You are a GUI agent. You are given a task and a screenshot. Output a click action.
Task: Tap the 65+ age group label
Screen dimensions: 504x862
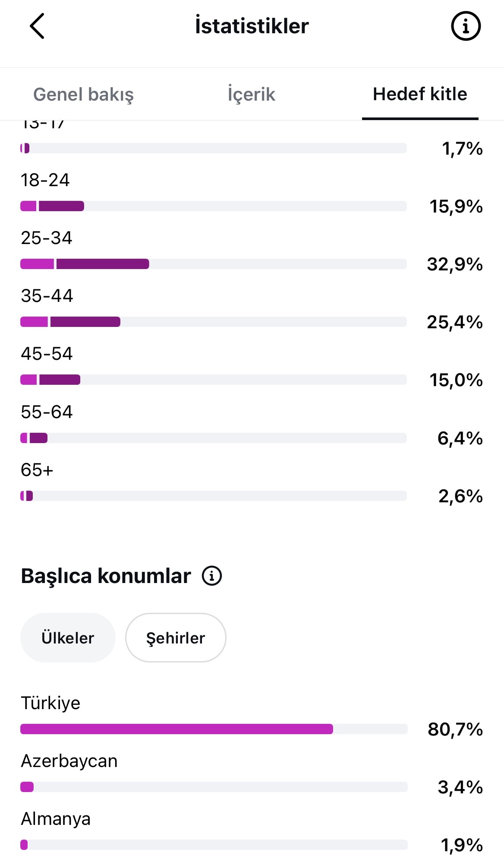[x=37, y=470]
